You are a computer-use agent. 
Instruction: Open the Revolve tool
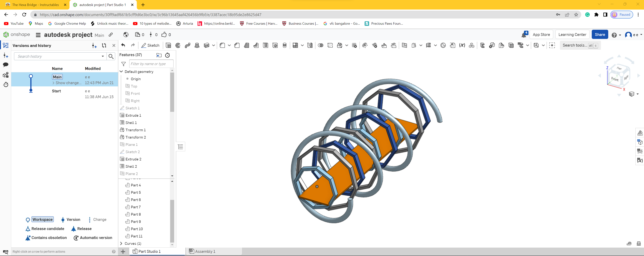coord(178,45)
